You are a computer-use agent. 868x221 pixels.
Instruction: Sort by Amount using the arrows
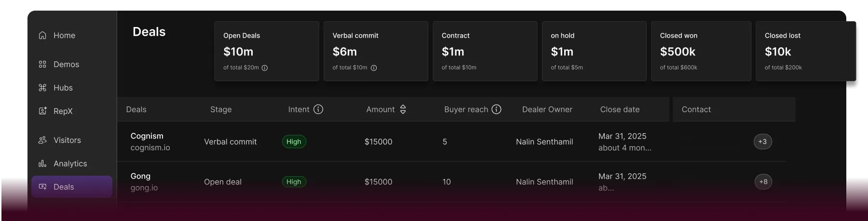[403, 110]
